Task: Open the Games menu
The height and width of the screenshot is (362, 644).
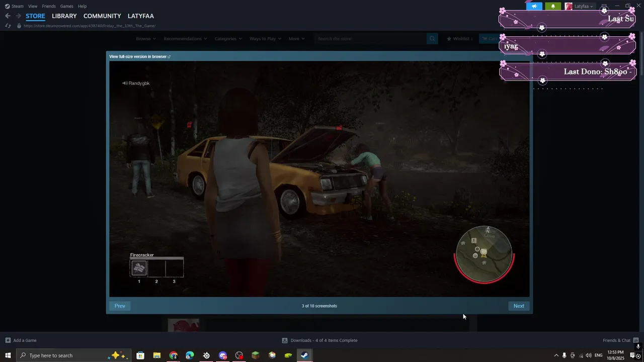Action: [66, 6]
